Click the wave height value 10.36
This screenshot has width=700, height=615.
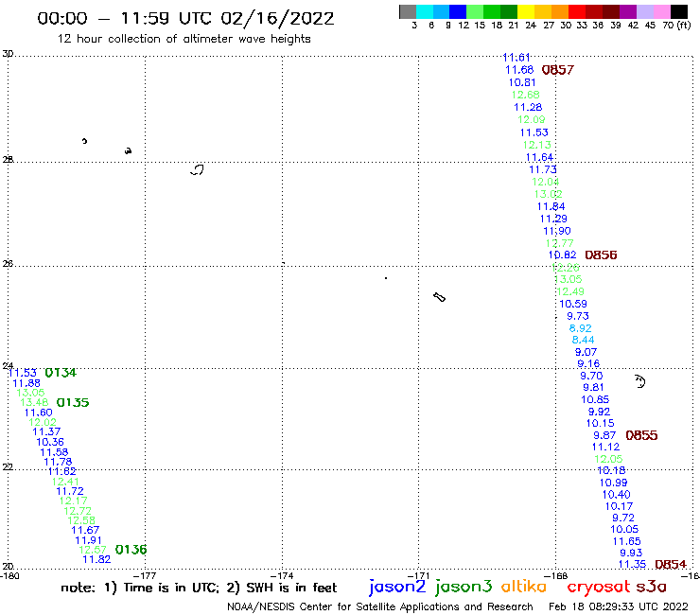pyautogui.click(x=50, y=442)
